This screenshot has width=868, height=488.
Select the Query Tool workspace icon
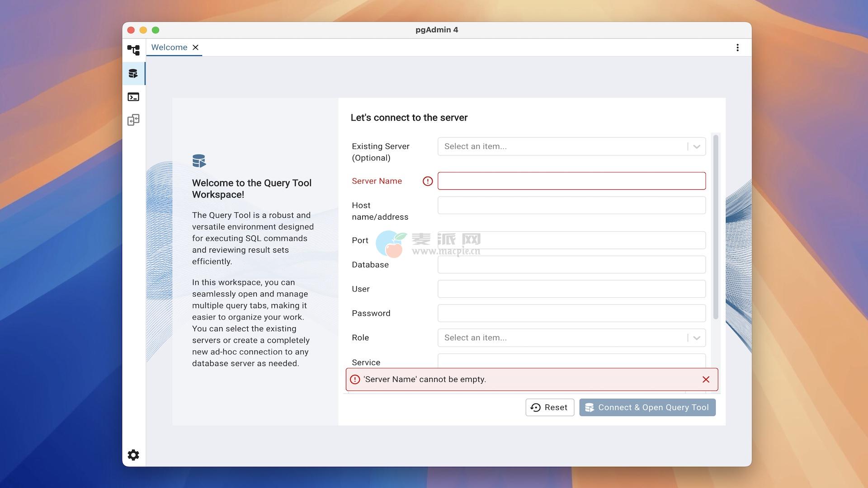point(133,73)
